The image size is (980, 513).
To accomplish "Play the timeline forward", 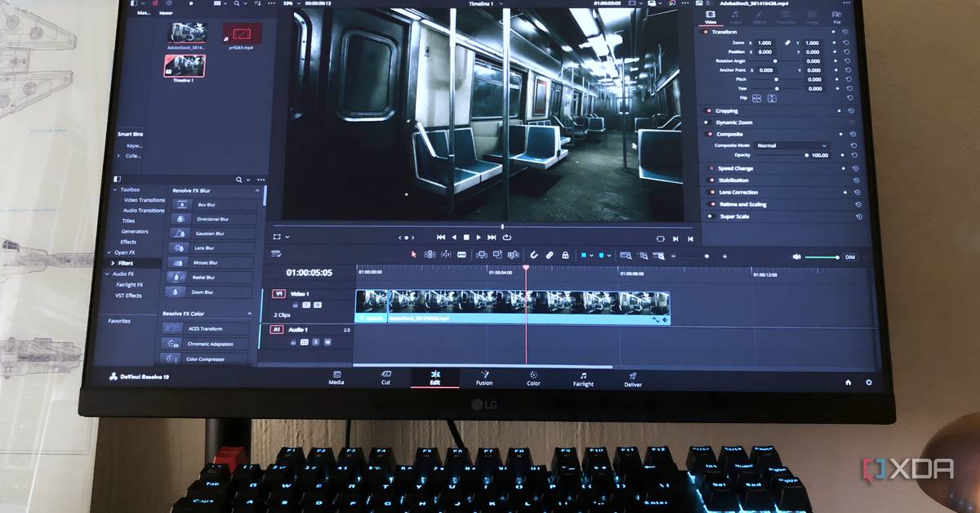I will (479, 237).
